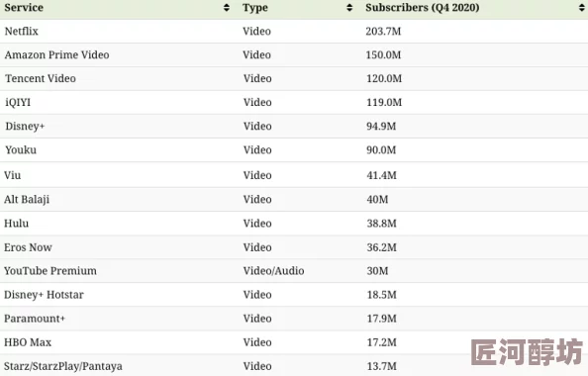Click the Alt Balaji entry
588x376 pixels.
click(x=27, y=199)
